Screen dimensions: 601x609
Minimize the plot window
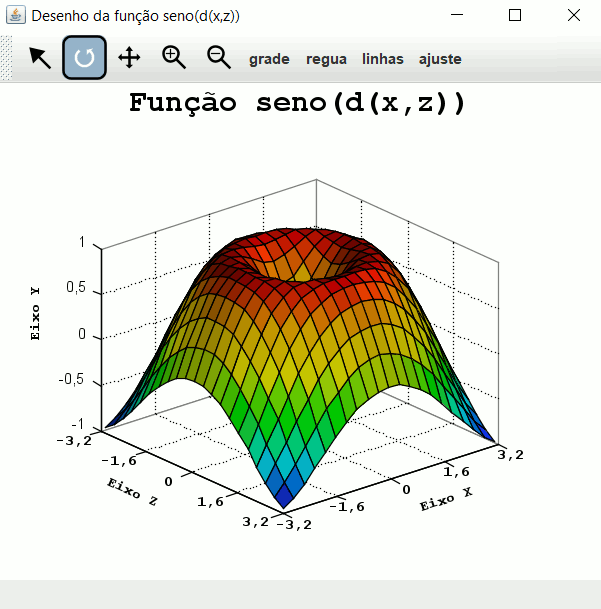click(457, 15)
